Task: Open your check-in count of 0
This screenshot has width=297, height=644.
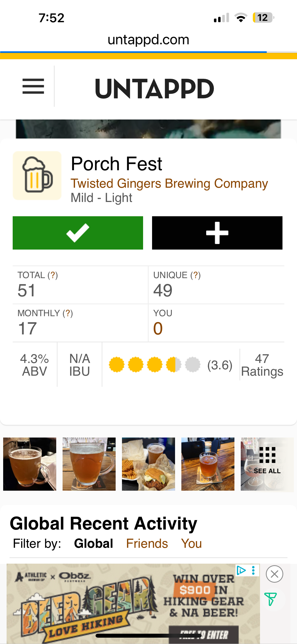Action: pos(158,328)
